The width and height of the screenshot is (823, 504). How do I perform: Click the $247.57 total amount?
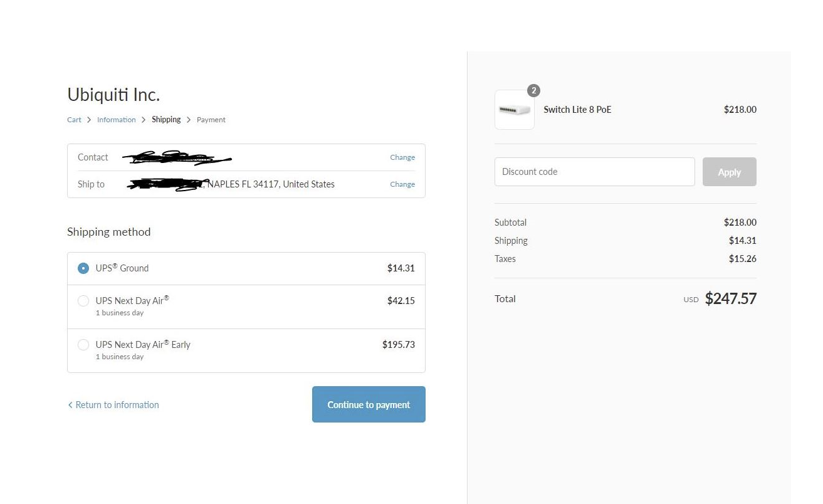click(730, 299)
